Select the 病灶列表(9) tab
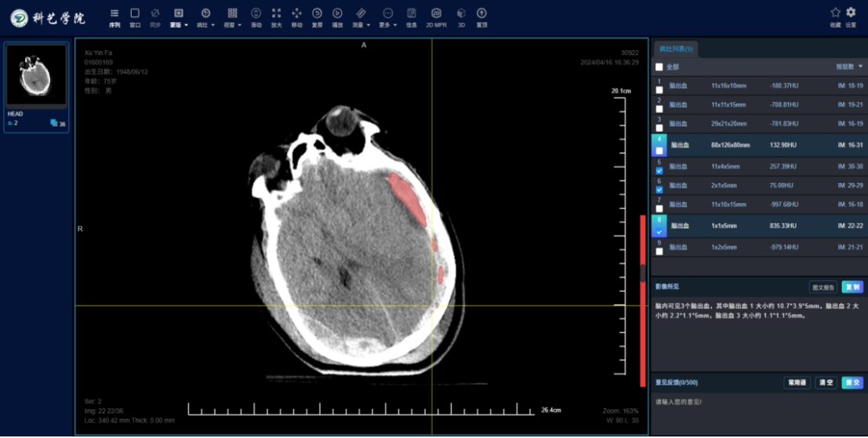Viewport: 868px width, 438px height. click(x=675, y=49)
